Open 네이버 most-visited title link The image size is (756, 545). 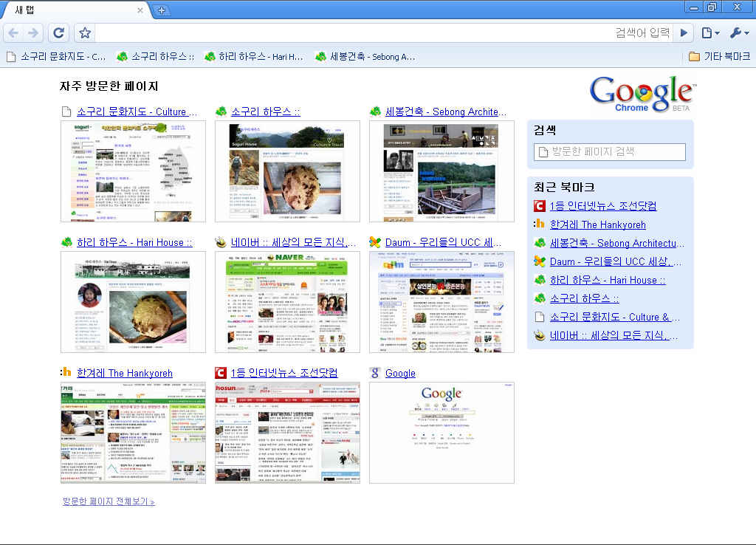click(293, 243)
